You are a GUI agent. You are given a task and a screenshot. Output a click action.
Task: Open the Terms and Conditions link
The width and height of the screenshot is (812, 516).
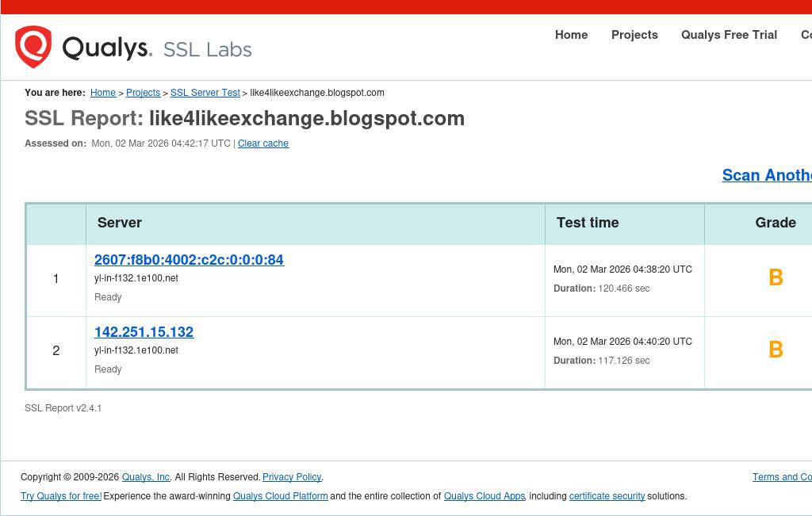click(x=782, y=477)
